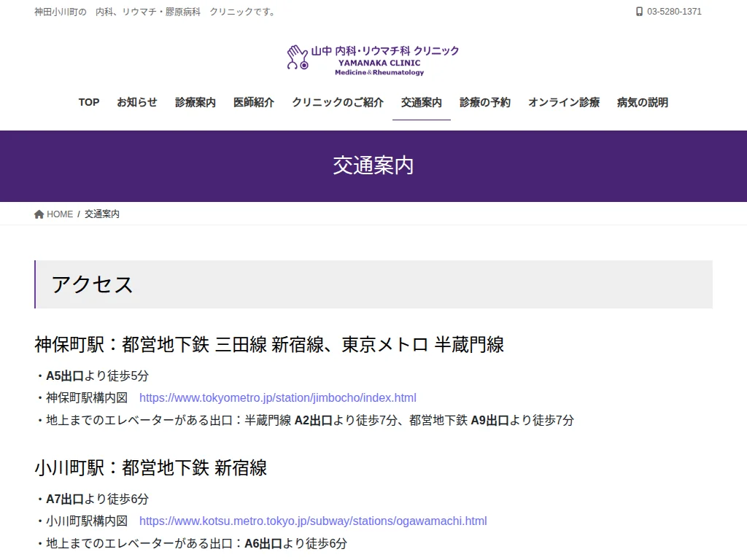The image size is (747, 560).
Task: Navigate to オンライン診療 in the menu
Action: (x=562, y=103)
